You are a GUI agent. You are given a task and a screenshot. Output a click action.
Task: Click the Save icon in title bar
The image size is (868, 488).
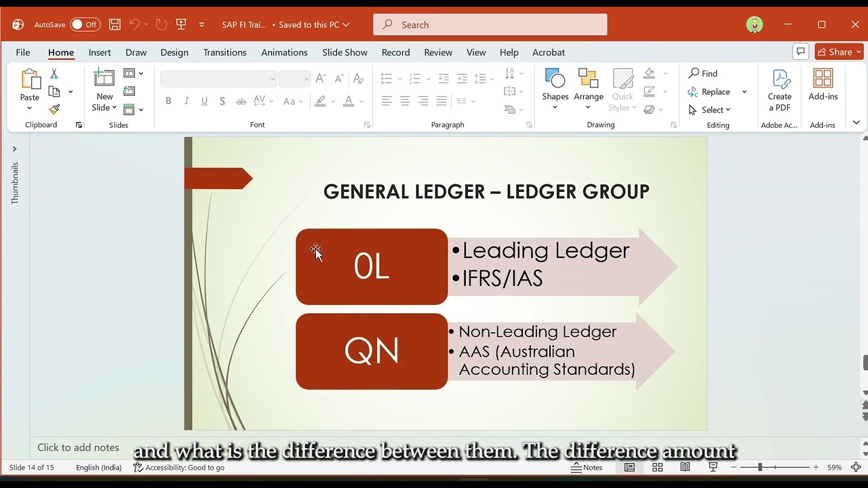point(115,24)
